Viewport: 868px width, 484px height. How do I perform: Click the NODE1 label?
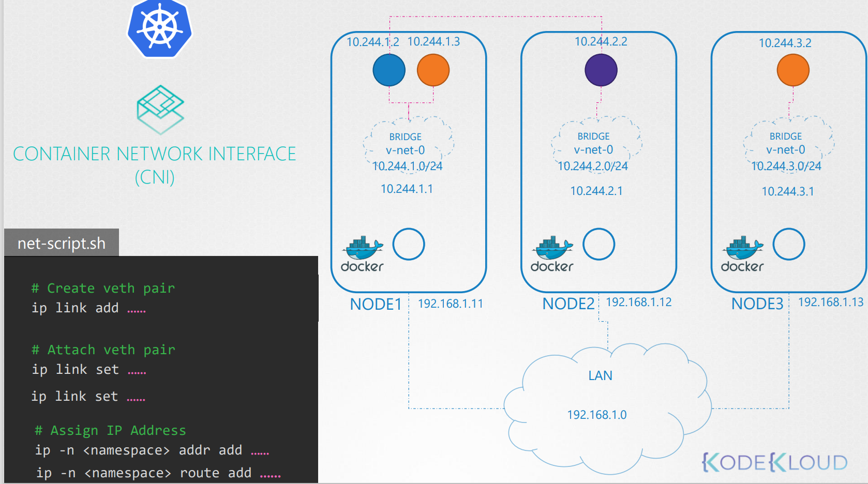pos(376,304)
